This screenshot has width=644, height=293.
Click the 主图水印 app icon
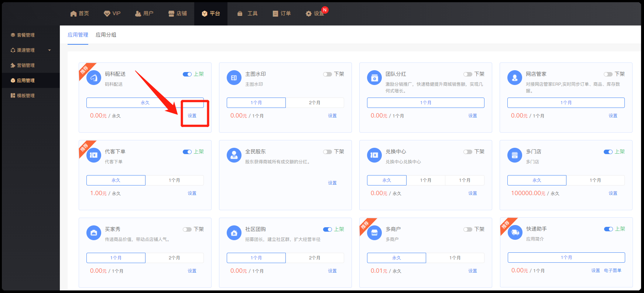[x=234, y=78]
